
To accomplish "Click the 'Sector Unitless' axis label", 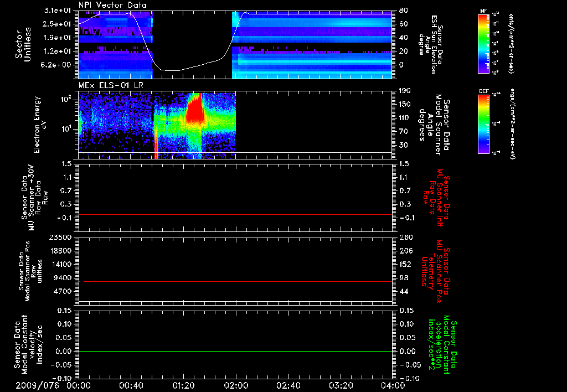I will coord(23,44).
